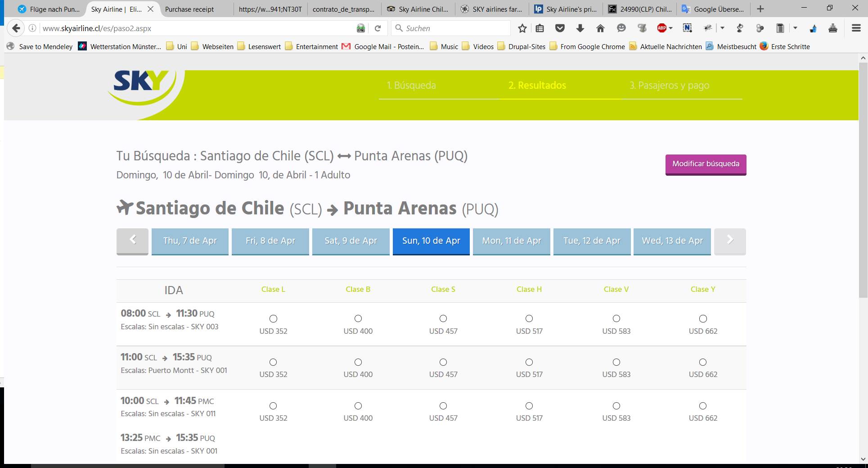
Task: Save page to Pocket icon
Action: [560, 28]
